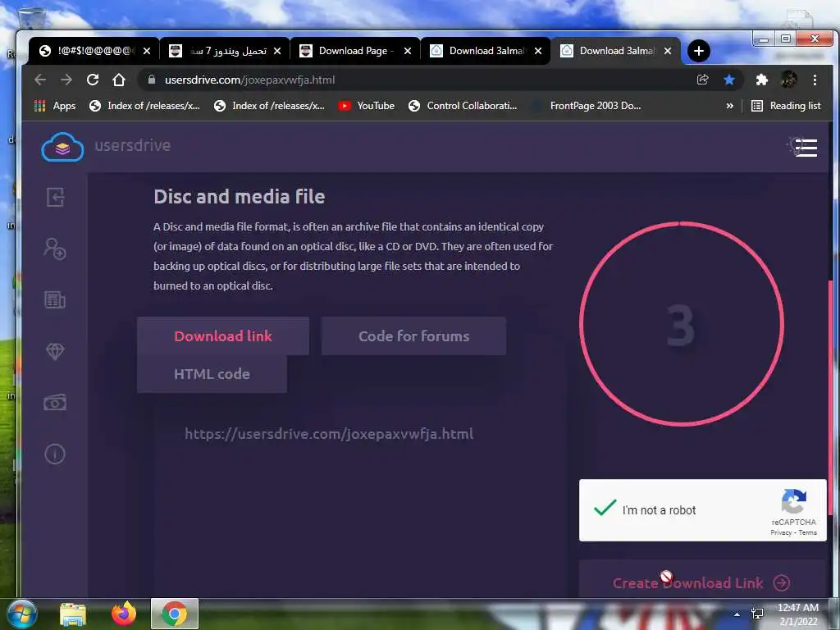This screenshot has height=630, width=840.
Task: Click the Apps grid bookmark
Action: point(55,106)
